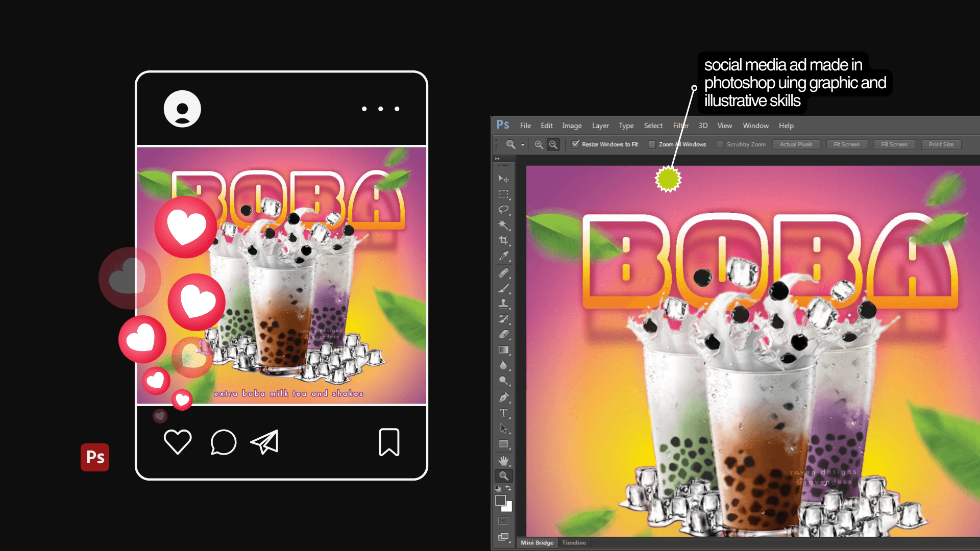
Task: Click the Actual Pixels button
Action: click(796, 144)
